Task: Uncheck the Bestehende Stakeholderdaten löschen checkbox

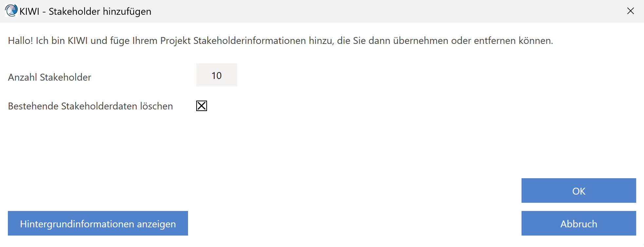Action: point(201,106)
